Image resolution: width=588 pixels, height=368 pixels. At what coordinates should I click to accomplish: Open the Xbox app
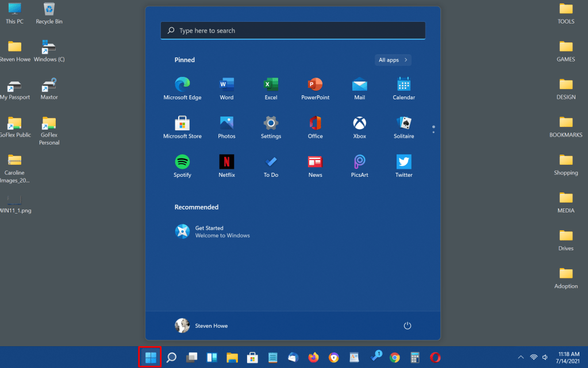pos(360,123)
